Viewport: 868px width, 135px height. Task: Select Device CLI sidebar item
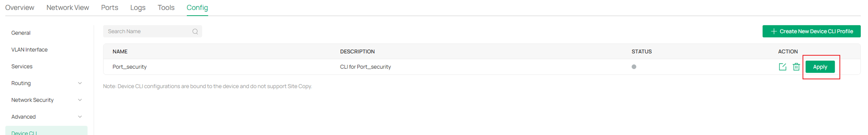[24, 133]
